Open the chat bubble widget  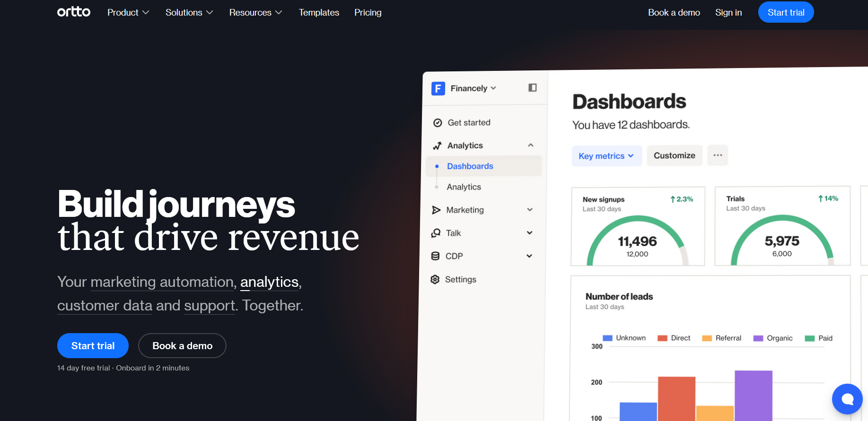tap(847, 399)
